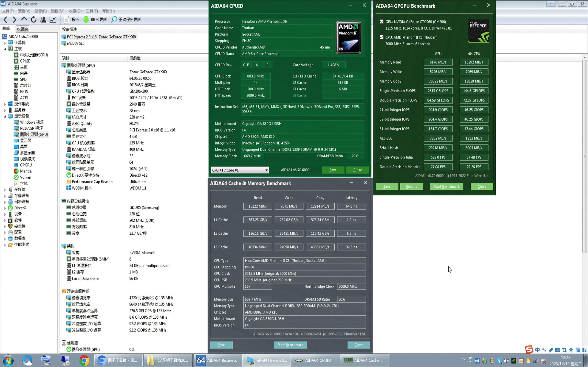Collapse the 显示设备 tree node
Image resolution: width=588 pixels, height=367 pixels.
[5, 116]
